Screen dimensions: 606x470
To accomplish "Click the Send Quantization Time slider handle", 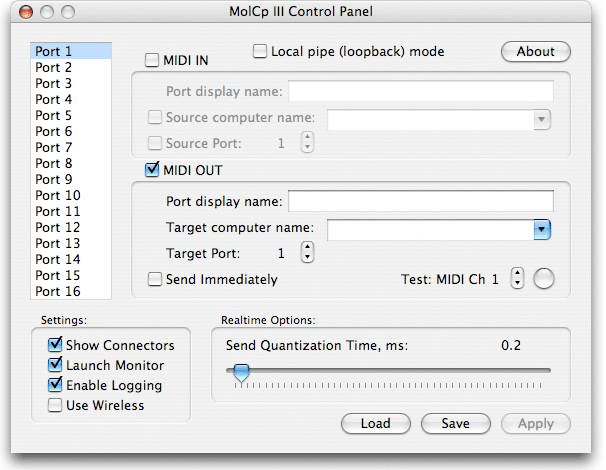I will 240,373.
